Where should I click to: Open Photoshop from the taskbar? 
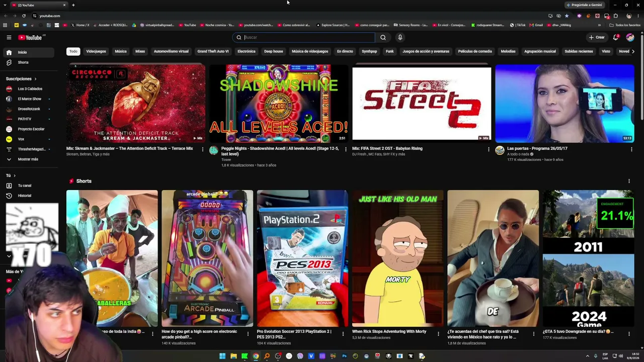(x=344, y=356)
